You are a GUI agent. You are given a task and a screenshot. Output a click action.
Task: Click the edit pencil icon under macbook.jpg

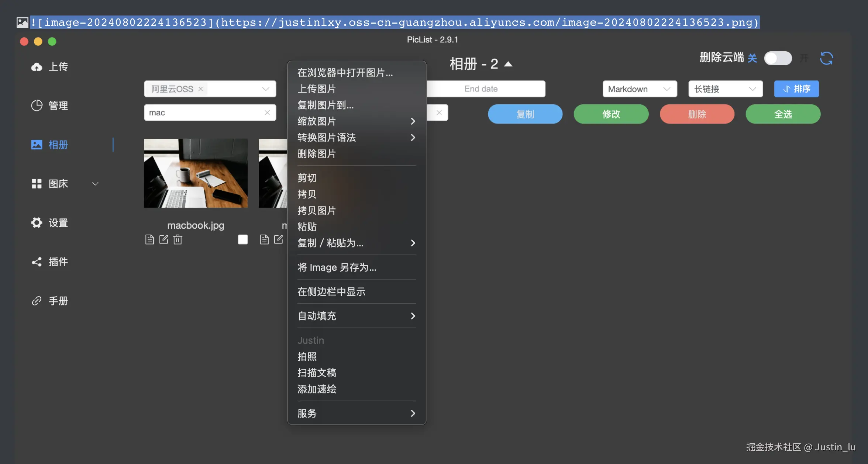click(x=163, y=240)
